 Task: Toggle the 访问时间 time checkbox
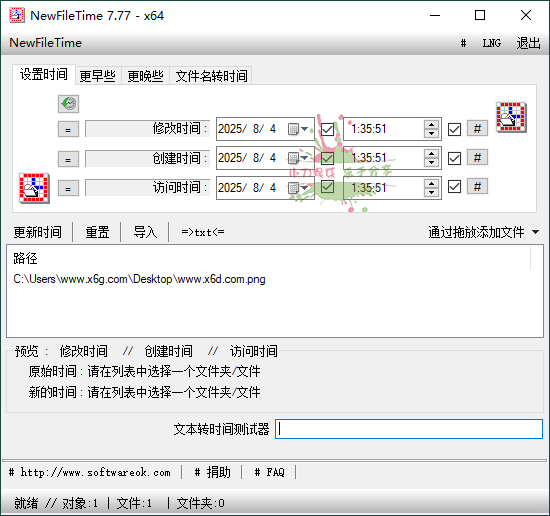pos(454,187)
